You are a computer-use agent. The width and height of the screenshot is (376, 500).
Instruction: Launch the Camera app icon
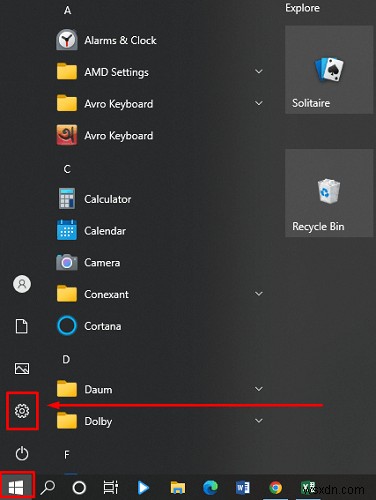point(67,262)
